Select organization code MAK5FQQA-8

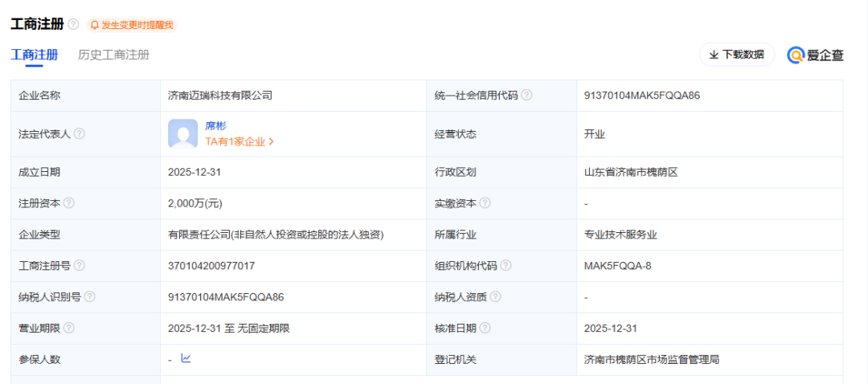[x=618, y=266]
